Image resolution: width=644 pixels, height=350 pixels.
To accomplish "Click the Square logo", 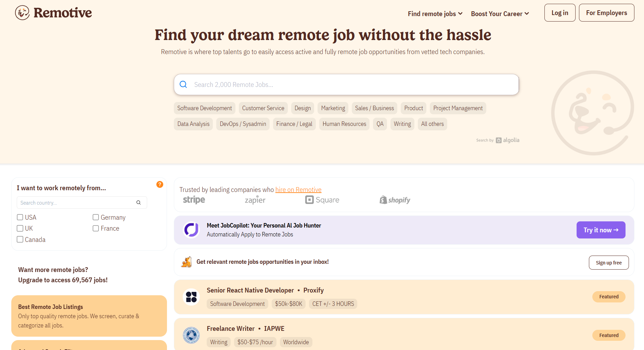I will [322, 200].
